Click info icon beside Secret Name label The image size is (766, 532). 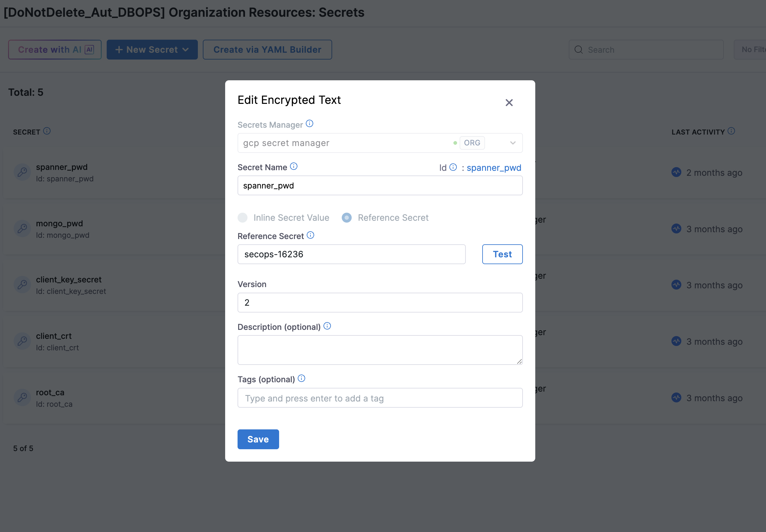pos(293,166)
